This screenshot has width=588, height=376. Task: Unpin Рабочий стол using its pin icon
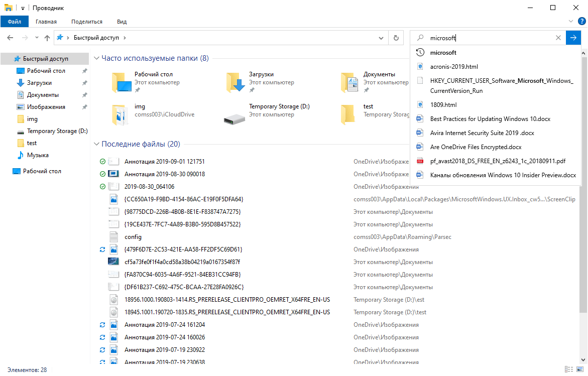[x=138, y=89]
